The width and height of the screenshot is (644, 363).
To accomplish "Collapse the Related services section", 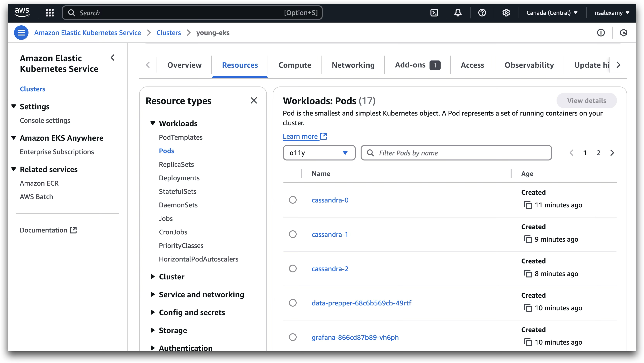I will (x=14, y=169).
